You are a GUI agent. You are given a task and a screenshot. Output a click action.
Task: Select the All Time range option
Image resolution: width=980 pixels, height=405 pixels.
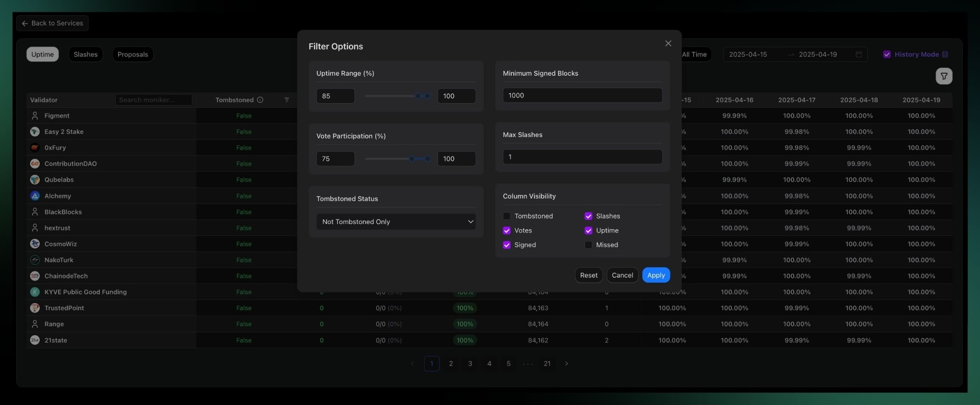[694, 54]
